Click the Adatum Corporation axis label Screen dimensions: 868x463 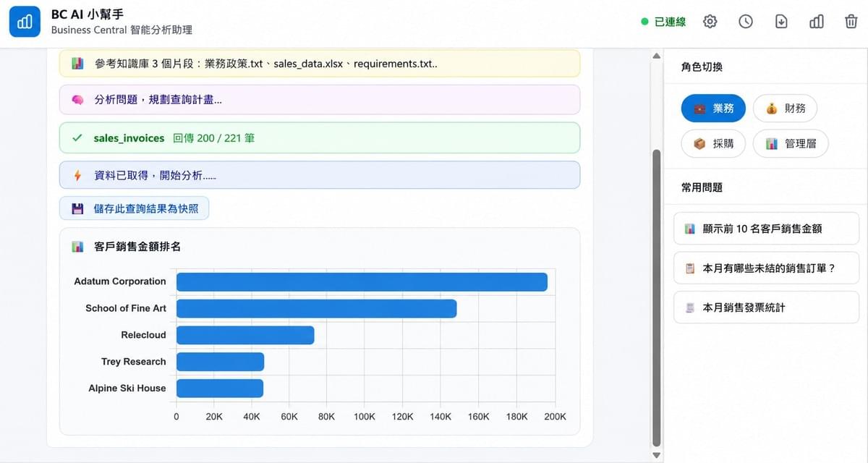(x=120, y=281)
